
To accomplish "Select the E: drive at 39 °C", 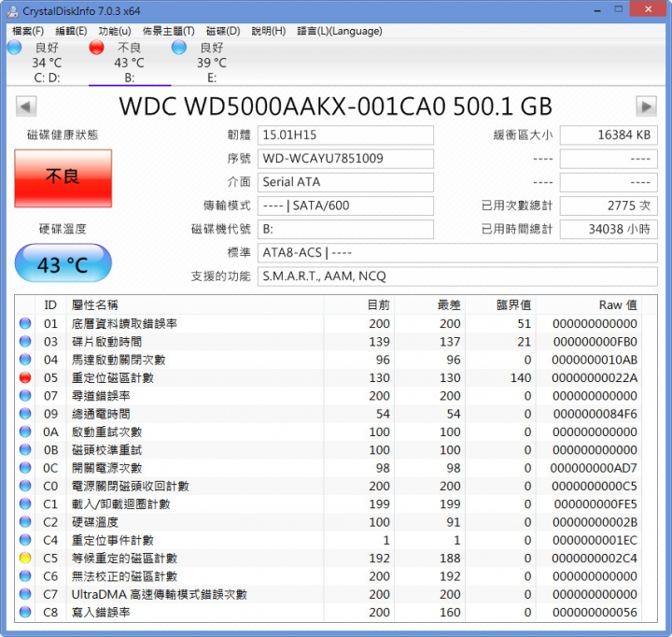I will 212,63.
